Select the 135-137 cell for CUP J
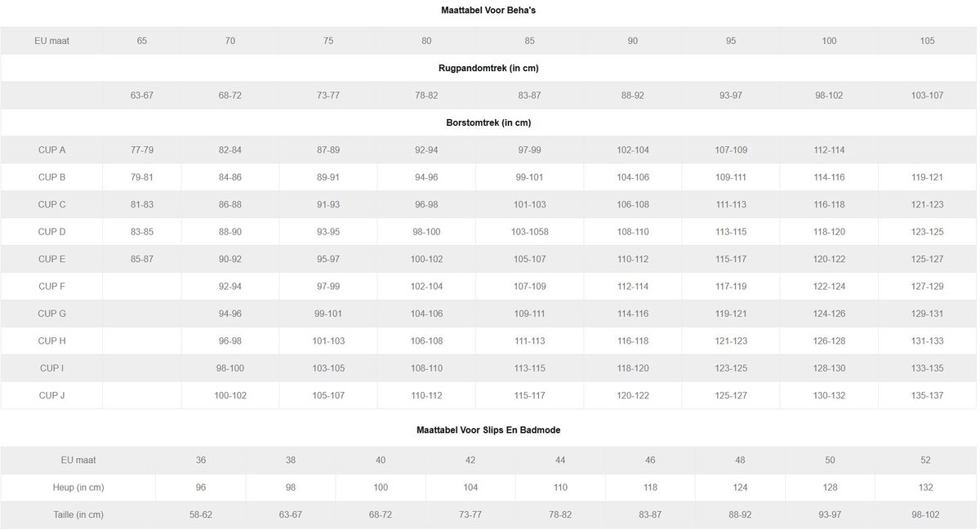This screenshot has height=530, width=980. (x=927, y=395)
